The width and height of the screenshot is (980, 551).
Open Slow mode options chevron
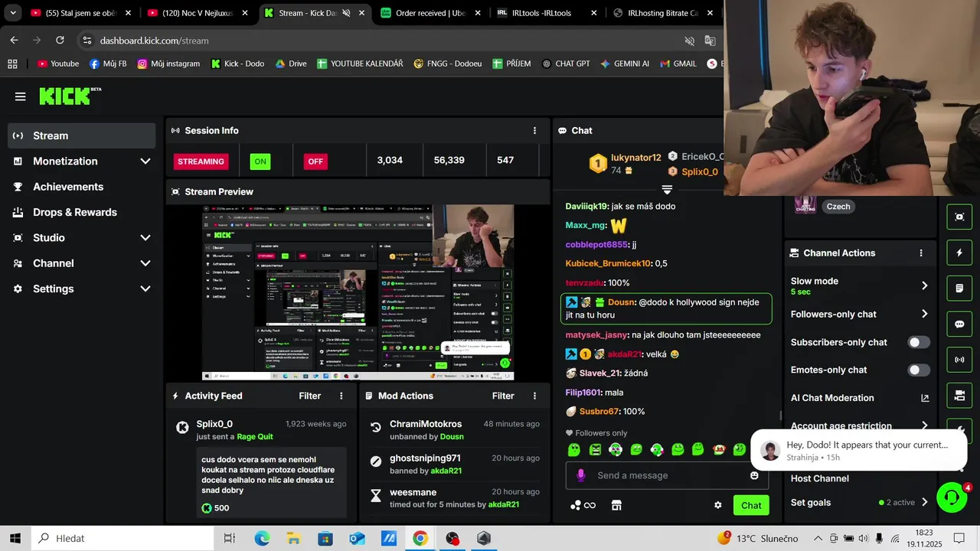(924, 285)
